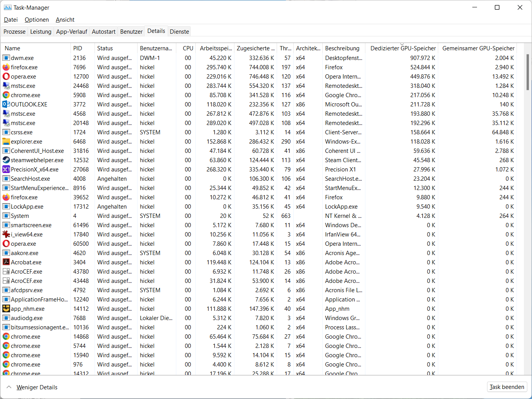This screenshot has height=399, width=532.
Task: Click the Precision X1 description cell
Action: (340, 170)
